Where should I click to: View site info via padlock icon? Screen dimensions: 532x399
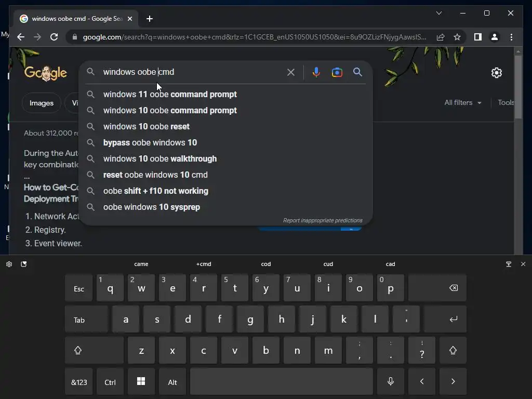[75, 37]
